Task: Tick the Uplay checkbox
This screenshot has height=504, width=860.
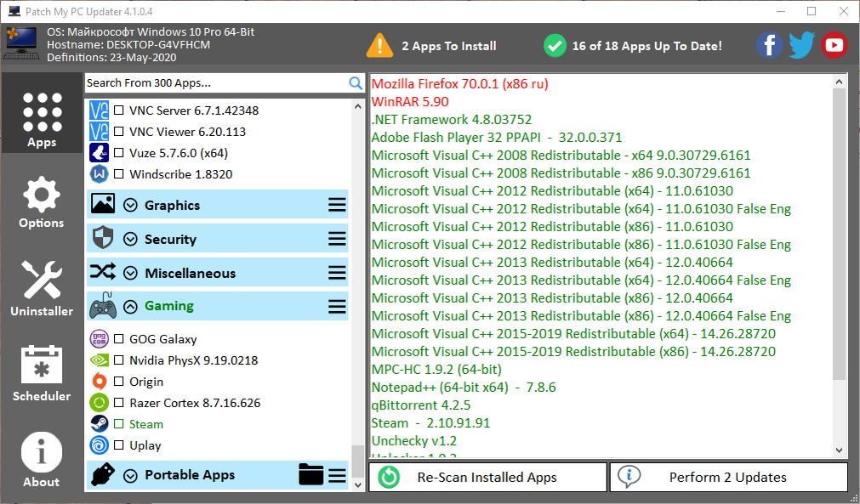Action: [x=118, y=445]
